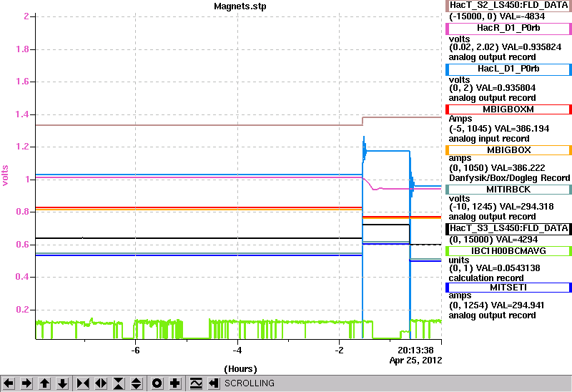
Task: Zoom out on the time axis (outward horizontal triangles)
Action: 101,383
